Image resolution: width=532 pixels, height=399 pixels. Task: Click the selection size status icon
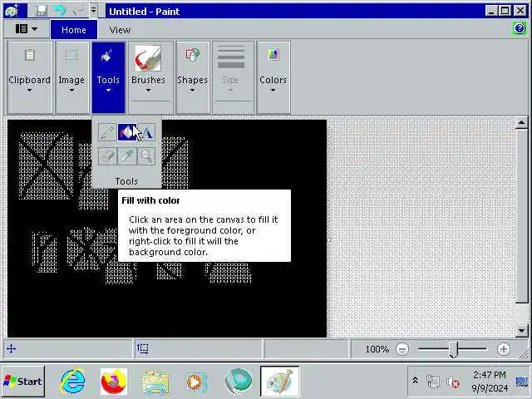click(x=143, y=348)
